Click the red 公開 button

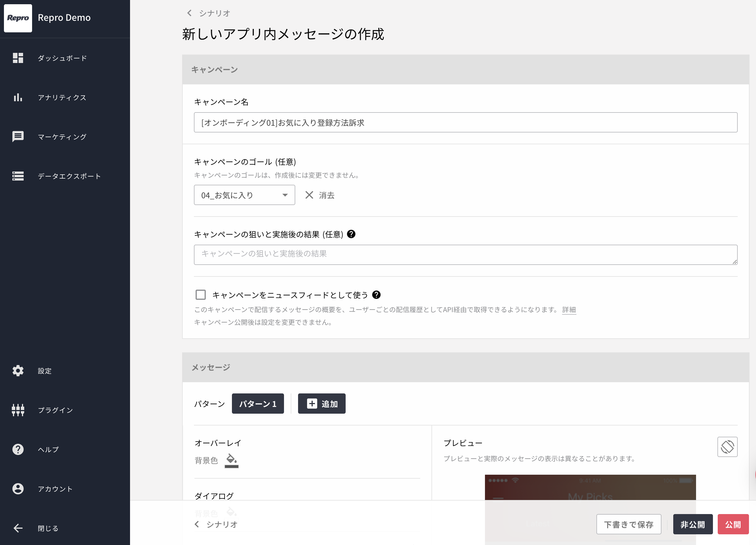tap(733, 524)
